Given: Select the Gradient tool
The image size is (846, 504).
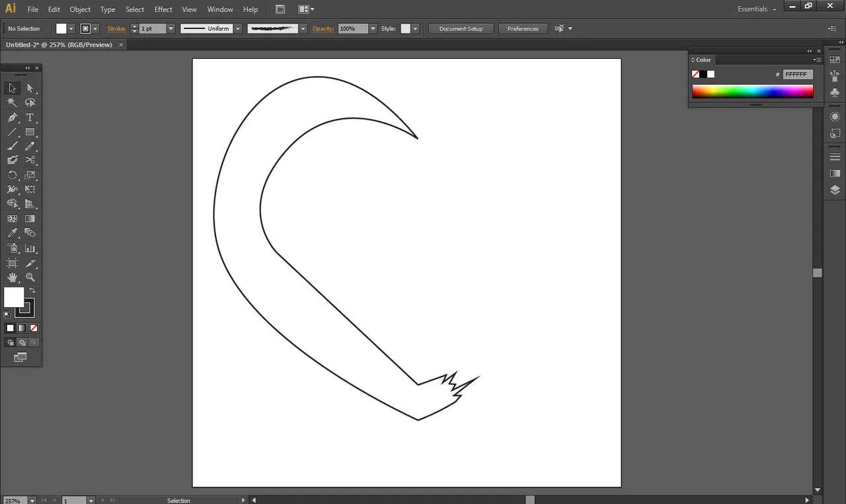Looking at the screenshot, I should pos(30,219).
